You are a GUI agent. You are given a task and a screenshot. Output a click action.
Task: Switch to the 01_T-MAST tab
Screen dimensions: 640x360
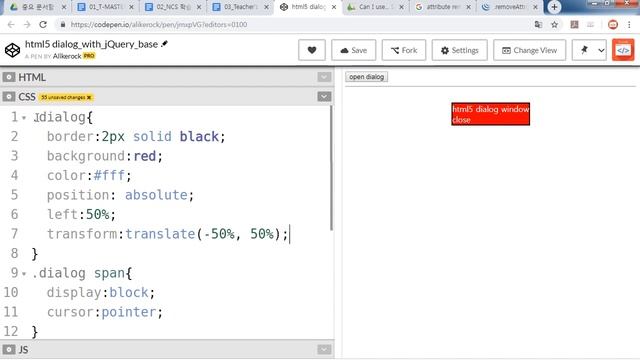105,7
